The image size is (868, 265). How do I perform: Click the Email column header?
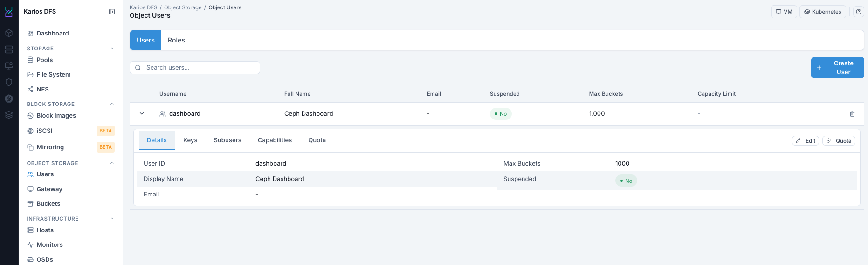pos(434,94)
